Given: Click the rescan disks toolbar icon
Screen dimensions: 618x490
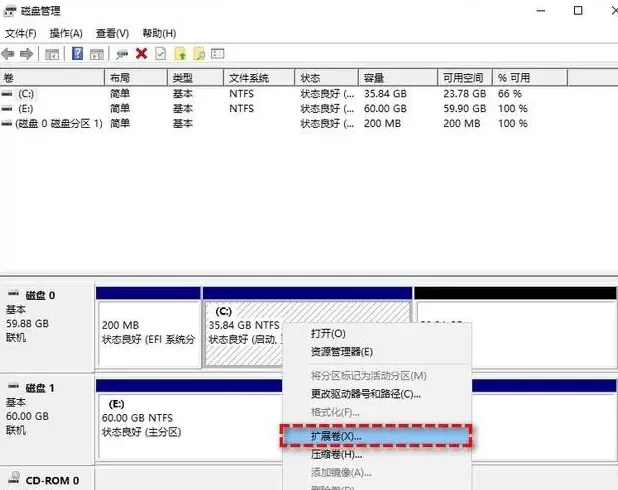Looking at the screenshot, I should click(x=122, y=54).
